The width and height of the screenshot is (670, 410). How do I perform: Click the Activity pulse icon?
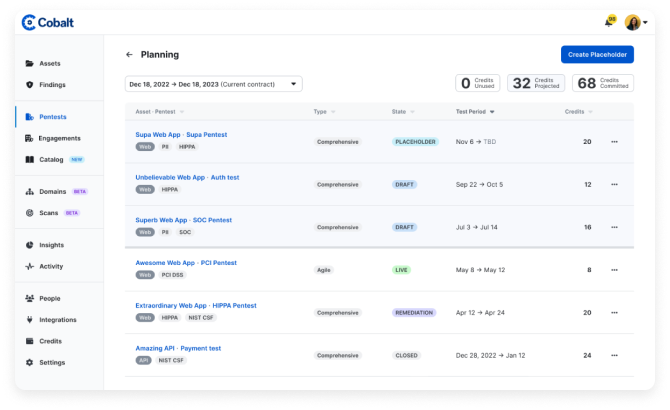coord(29,266)
